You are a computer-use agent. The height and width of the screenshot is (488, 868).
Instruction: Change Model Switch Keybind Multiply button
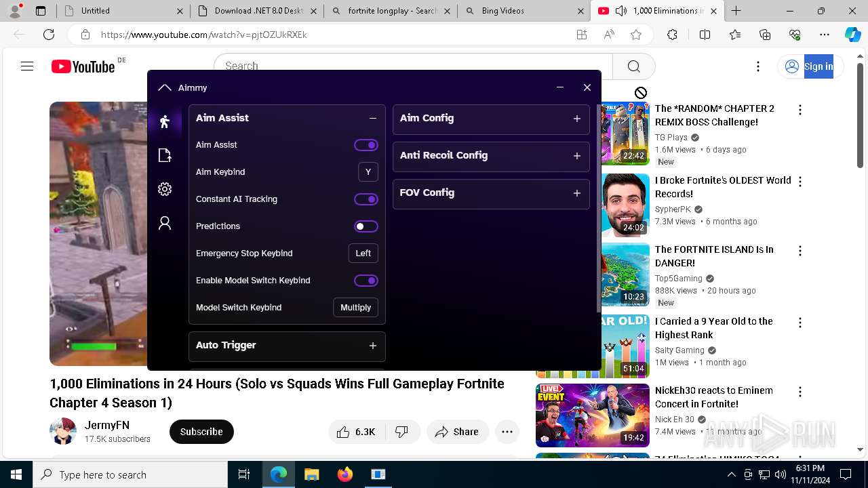click(x=355, y=308)
